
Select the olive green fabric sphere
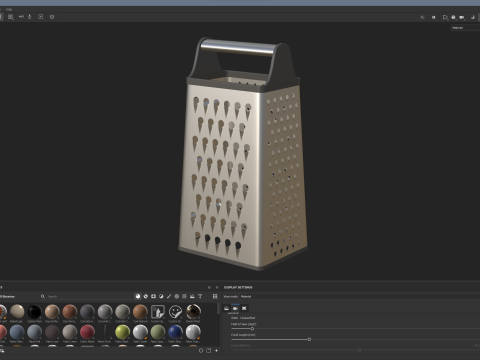(158, 332)
